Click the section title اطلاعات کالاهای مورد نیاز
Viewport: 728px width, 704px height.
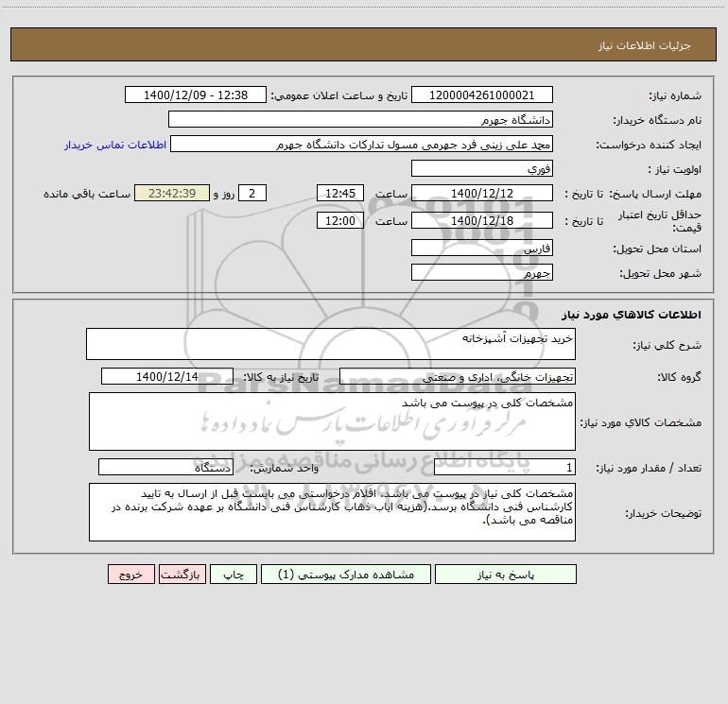point(632,315)
